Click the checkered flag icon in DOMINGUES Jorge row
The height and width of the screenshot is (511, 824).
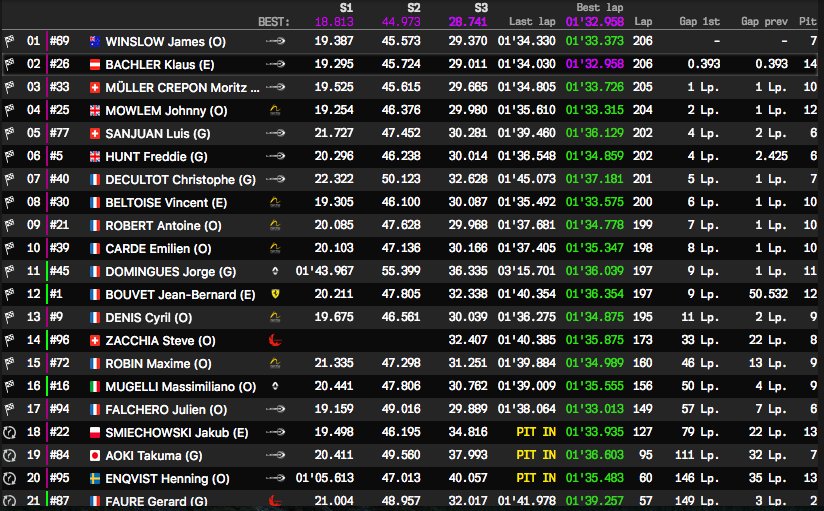(x=9, y=271)
